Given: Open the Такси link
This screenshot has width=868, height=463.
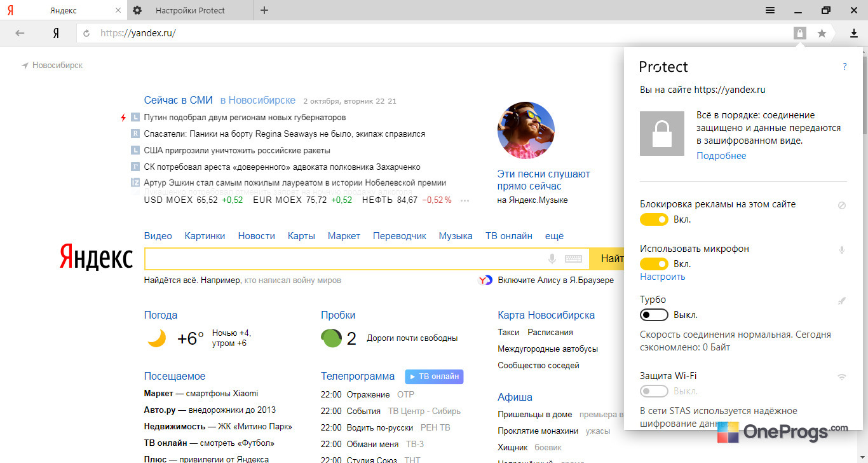Looking at the screenshot, I should point(508,332).
